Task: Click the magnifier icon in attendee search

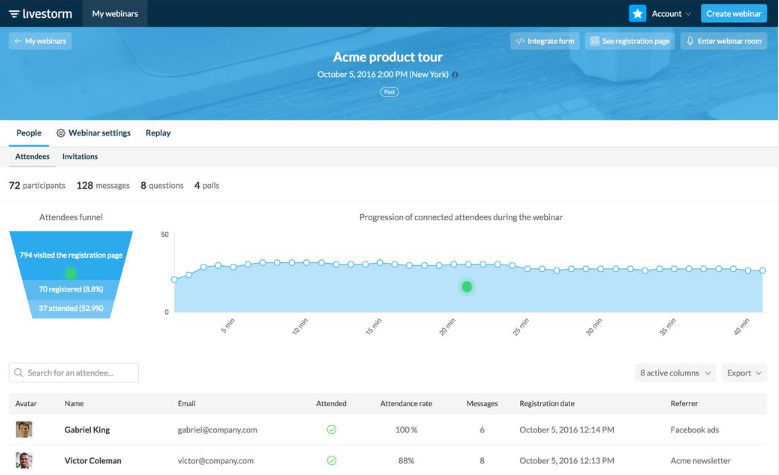Action: (x=19, y=373)
